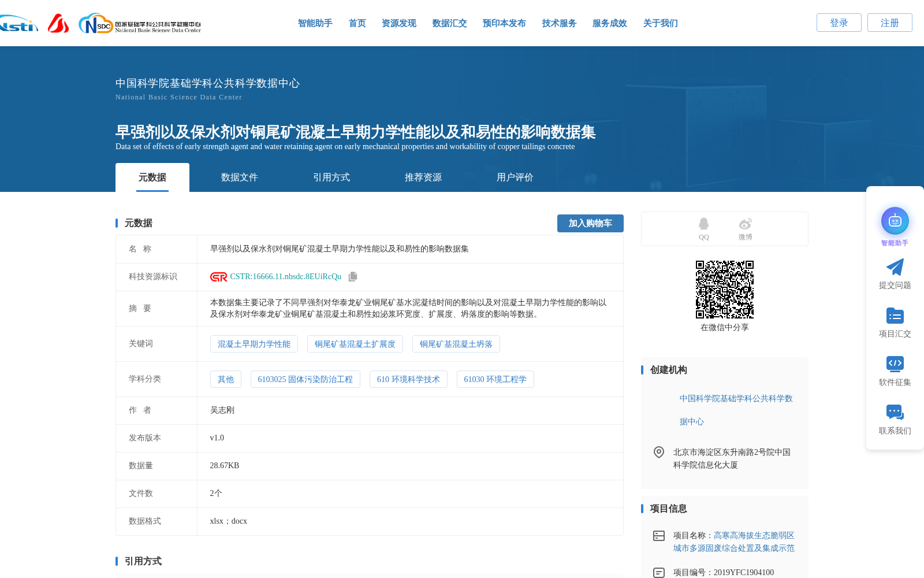Open the 资源发现 menu

[399, 23]
